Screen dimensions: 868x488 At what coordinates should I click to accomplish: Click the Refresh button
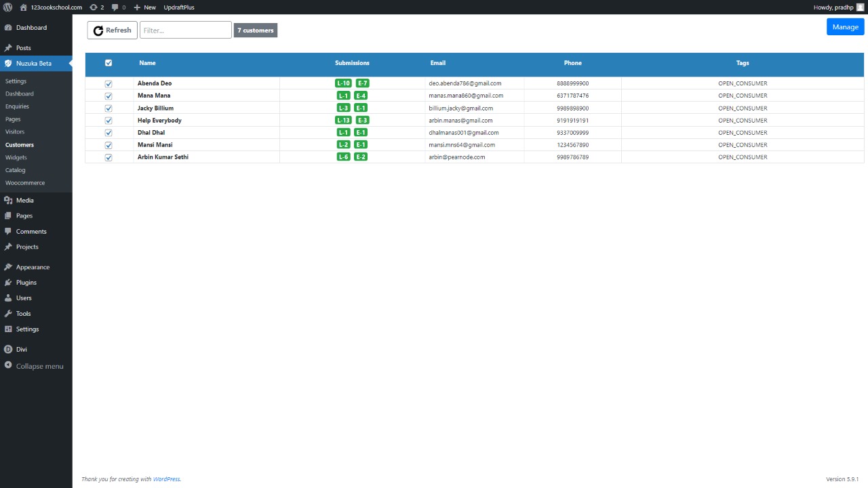pyautogui.click(x=112, y=30)
